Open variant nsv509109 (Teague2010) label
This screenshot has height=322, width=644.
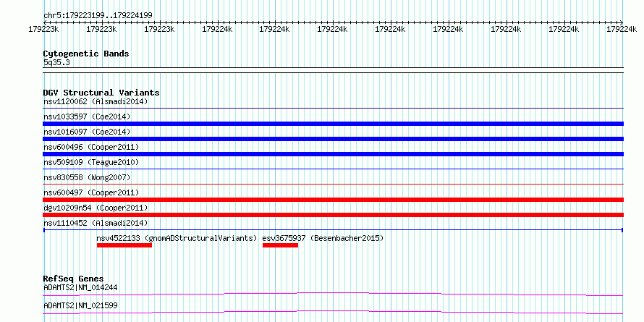click(x=91, y=162)
